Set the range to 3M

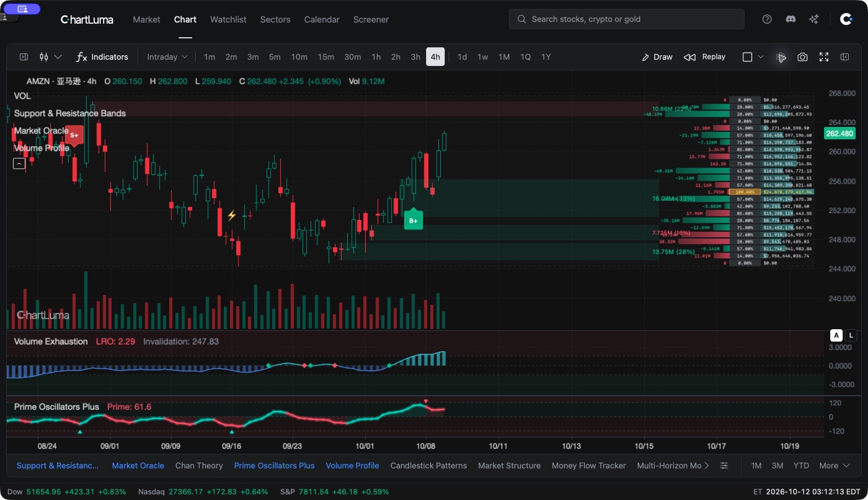point(777,466)
